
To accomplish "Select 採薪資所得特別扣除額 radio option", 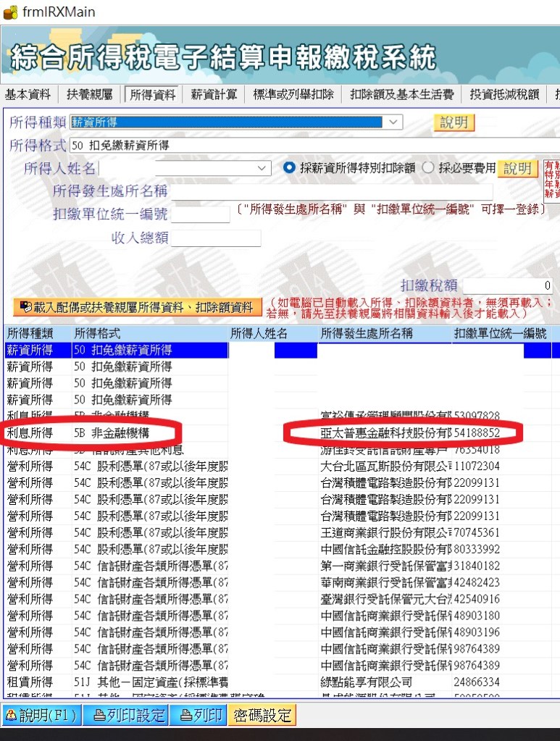I will pyautogui.click(x=290, y=168).
